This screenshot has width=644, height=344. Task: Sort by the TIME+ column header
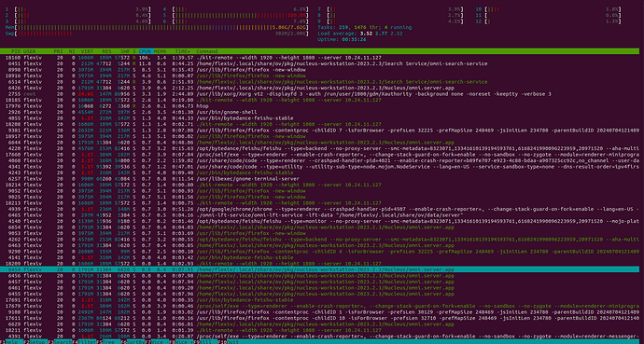pyautogui.click(x=183, y=51)
